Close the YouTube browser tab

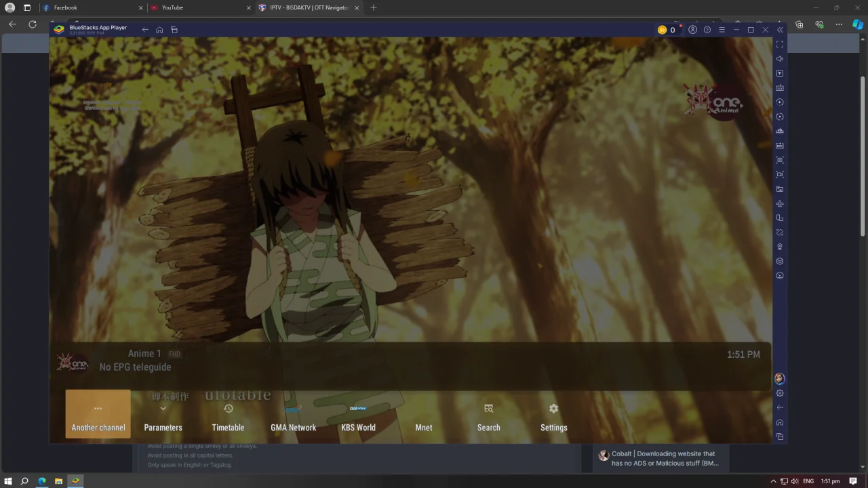click(249, 7)
